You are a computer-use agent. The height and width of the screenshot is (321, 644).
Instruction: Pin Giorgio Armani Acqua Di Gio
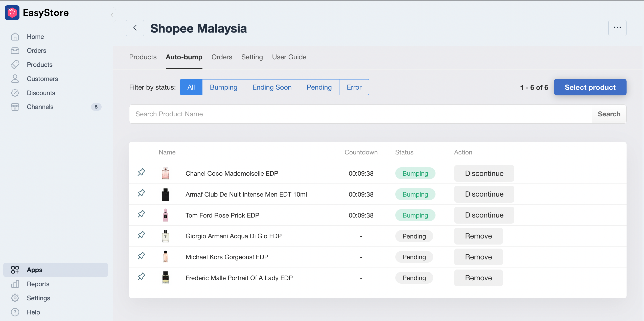tap(142, 235)
